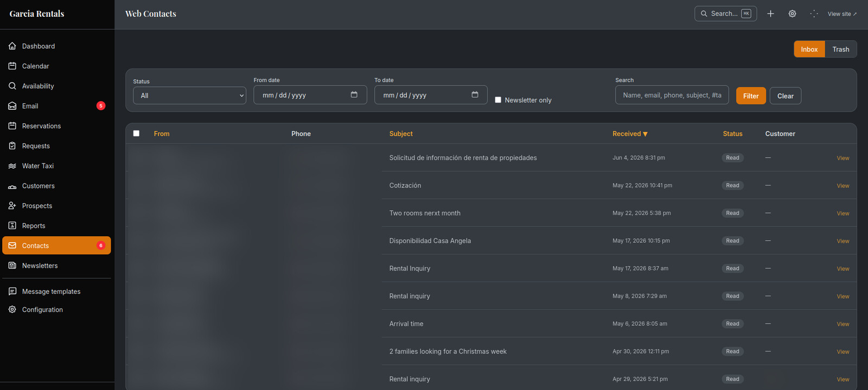Click the top bar Search box
Viewport: 868px width, 390px height.
(726, 14)
